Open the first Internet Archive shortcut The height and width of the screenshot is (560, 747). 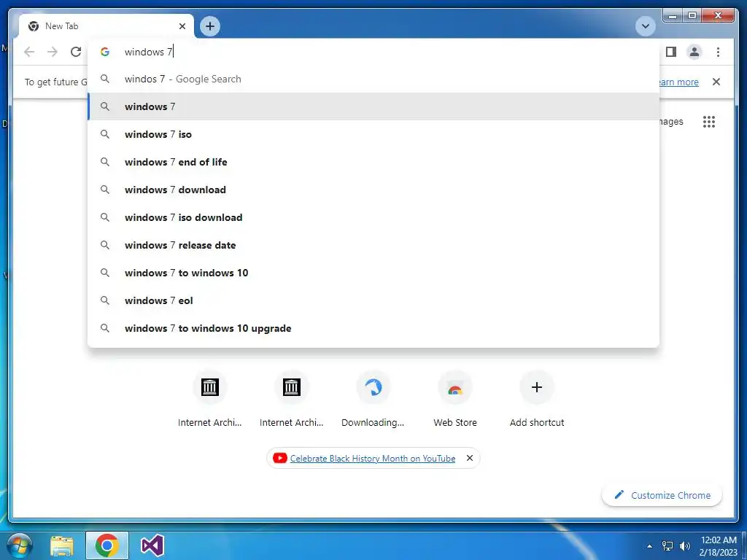[x=209, y=399]
